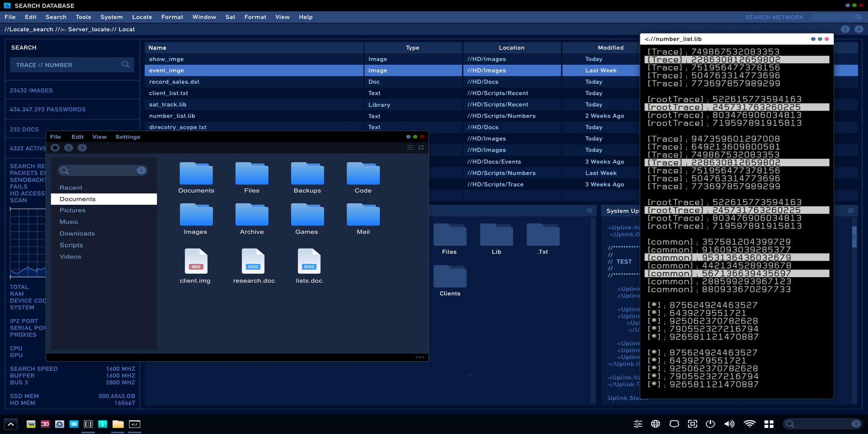Open the Archive folder
868x434 pixels.
pyautogui.click(x=252, y=219)
